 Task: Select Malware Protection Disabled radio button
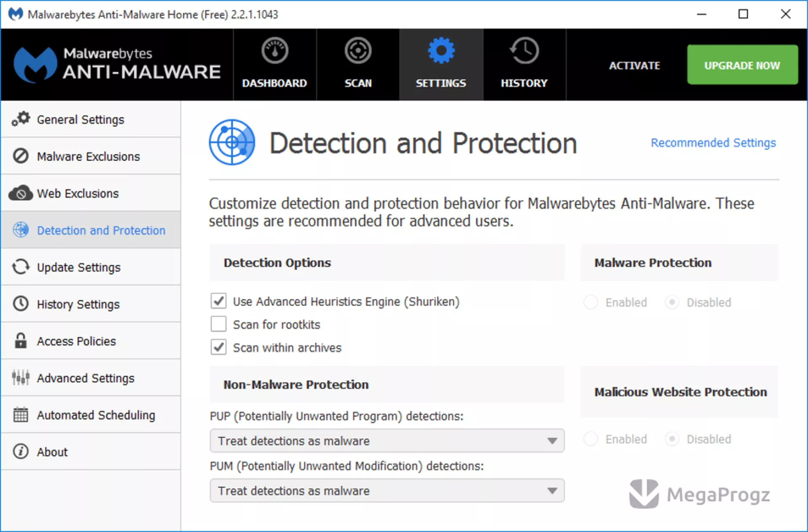point(672,302)
